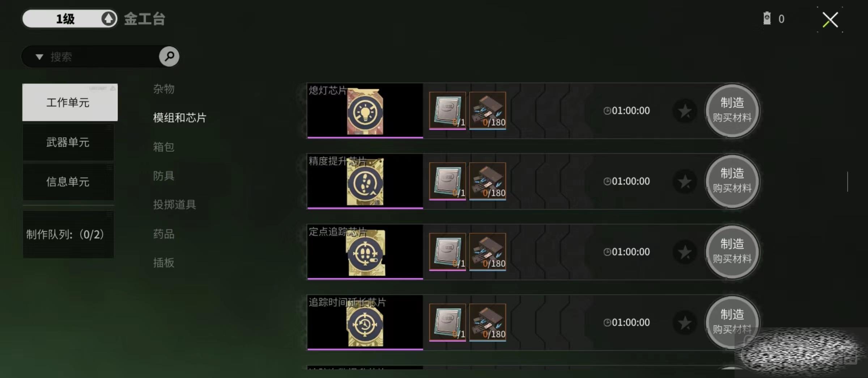868x378 pixels.
Task: Click the magnifier search icon
Action: point(169,56)
